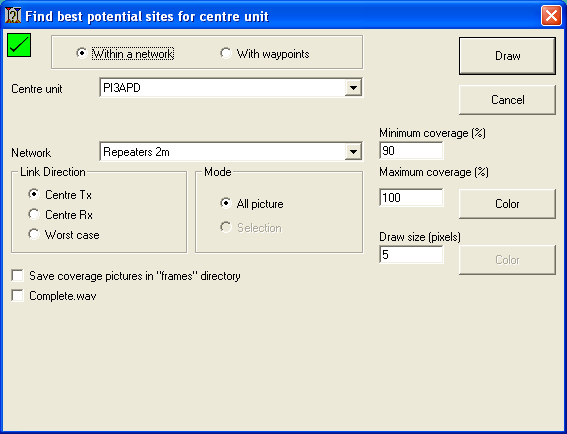Click the green checkmark icon
This screenshot has height=434, width=567.
(x=19, y=45)
